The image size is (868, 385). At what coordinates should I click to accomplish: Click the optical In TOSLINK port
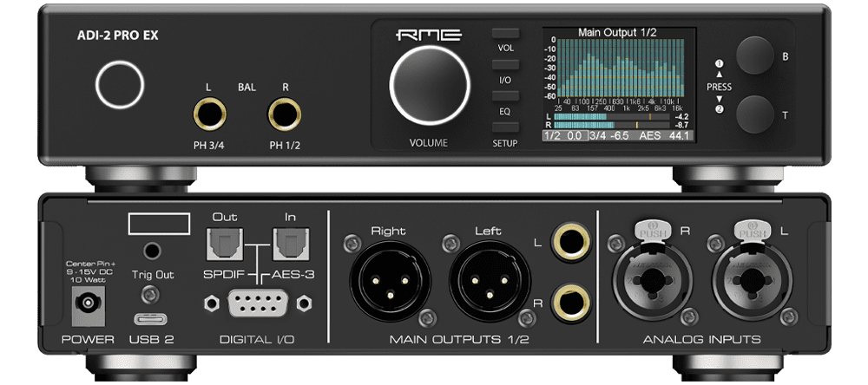(290, 245)
